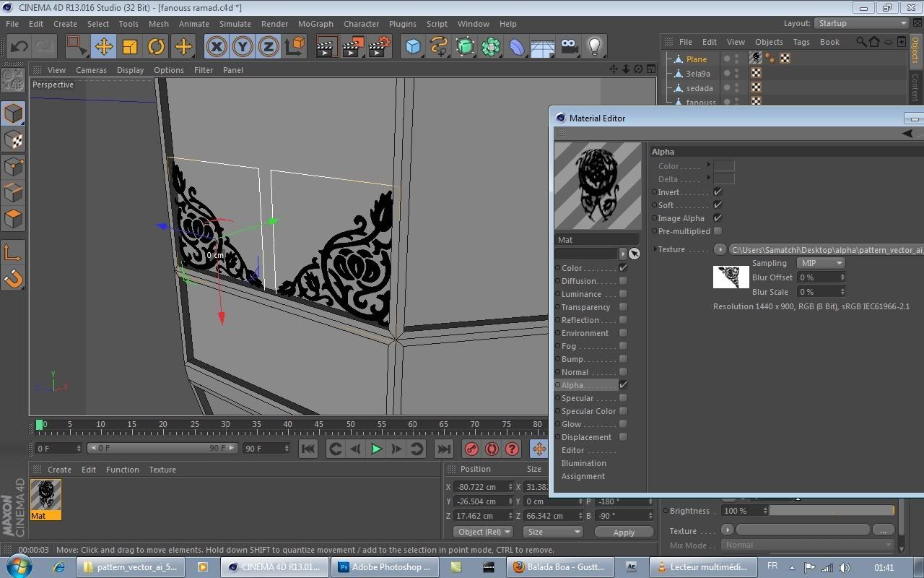Open the viewport Cameras menu
The height and width of the screenshot is (578, 924).
pyautogui.click(x=91, y=70)
